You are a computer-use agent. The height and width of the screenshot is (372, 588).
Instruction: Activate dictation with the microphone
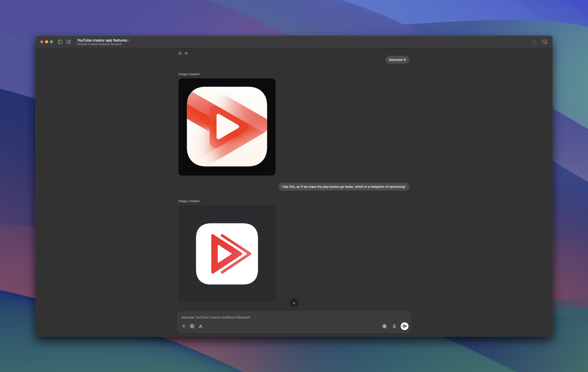click(x=394, y=326)
